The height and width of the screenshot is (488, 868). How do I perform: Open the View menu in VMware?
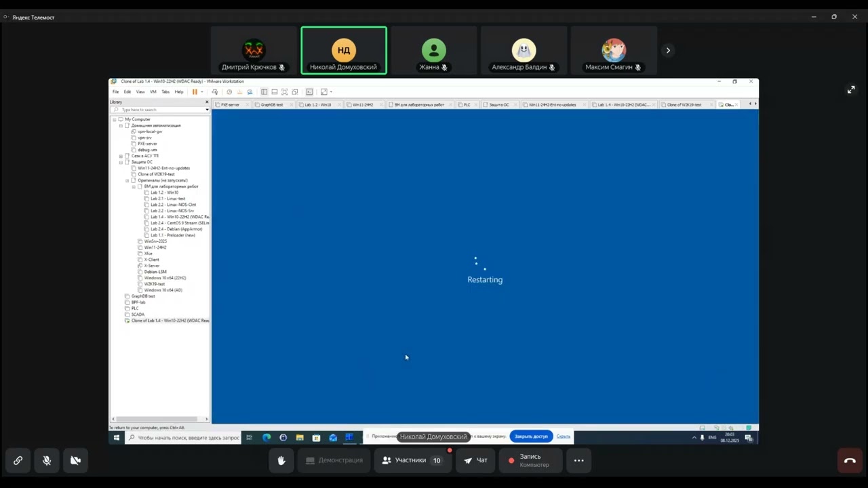pyautogui.click(x=140, y=91)
